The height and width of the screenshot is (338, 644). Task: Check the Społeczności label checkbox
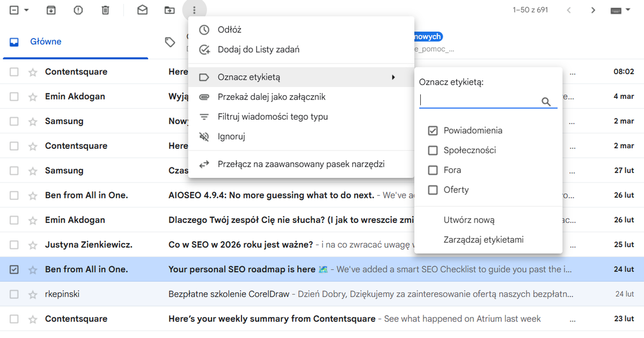point(433,150)
